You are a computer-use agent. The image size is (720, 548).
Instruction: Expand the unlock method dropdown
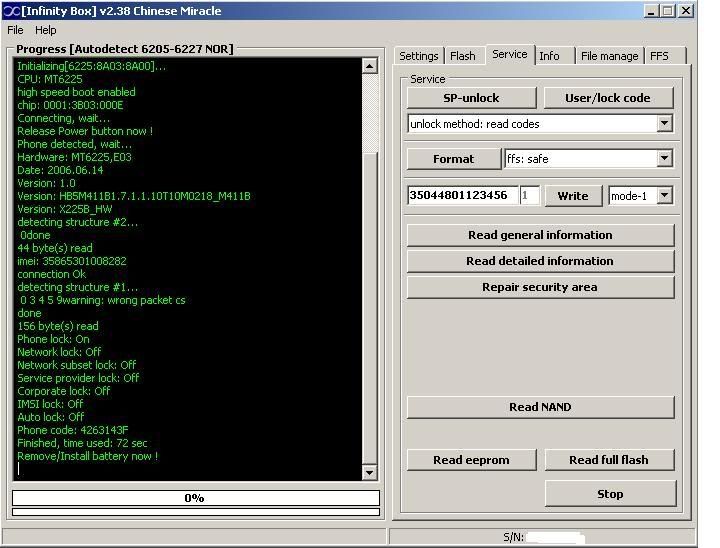(x=664, y=124)
